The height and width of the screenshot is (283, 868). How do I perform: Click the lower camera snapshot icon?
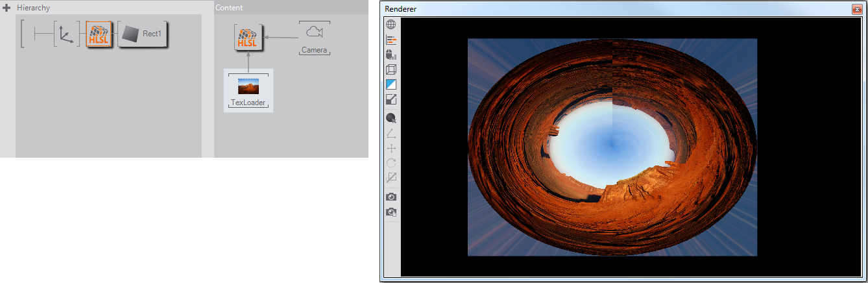pos(391,212)
